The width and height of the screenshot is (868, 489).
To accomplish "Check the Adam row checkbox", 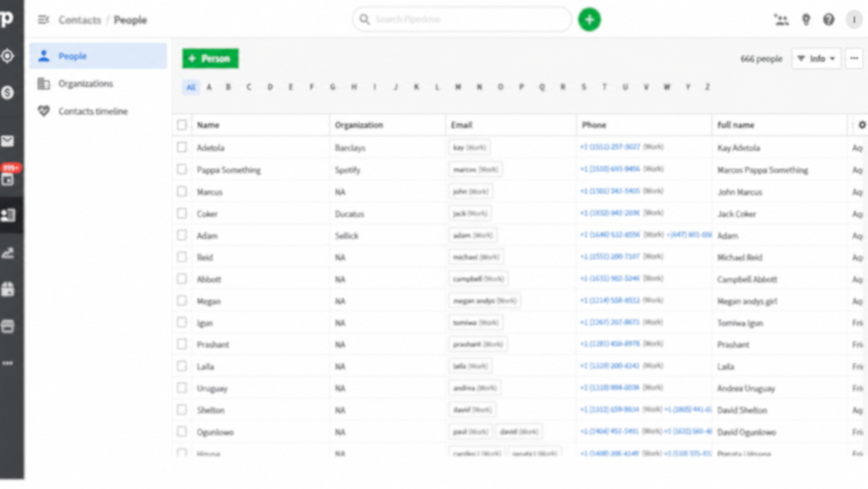I will 182,235.
